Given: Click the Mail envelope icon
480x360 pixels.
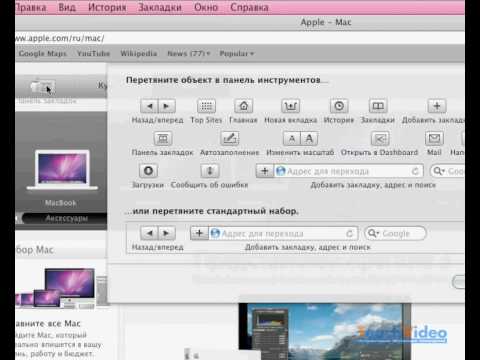Looking at the screenshot, I should pos(434,138).
